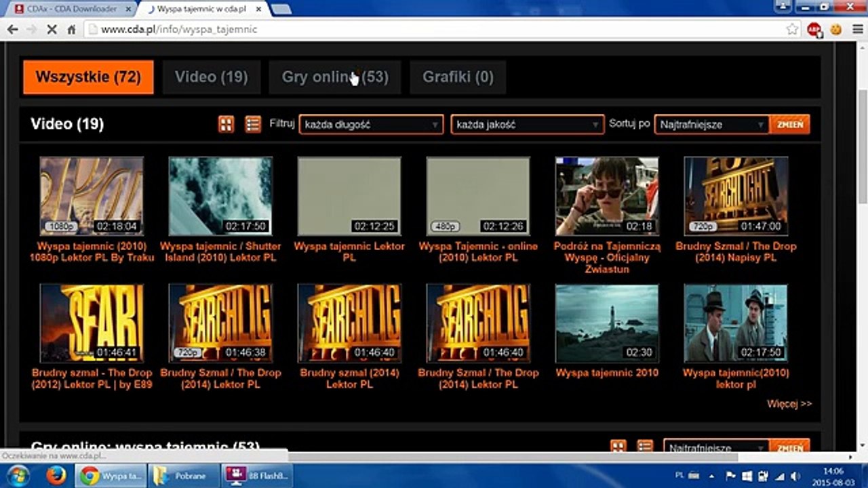Show hidden system tray icons

(x=713, y=476)
